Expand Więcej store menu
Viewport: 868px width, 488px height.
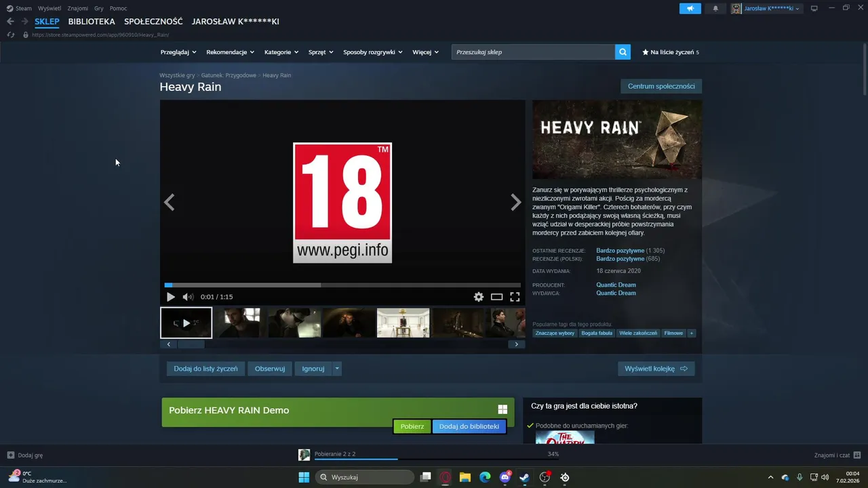click(425, 52)
